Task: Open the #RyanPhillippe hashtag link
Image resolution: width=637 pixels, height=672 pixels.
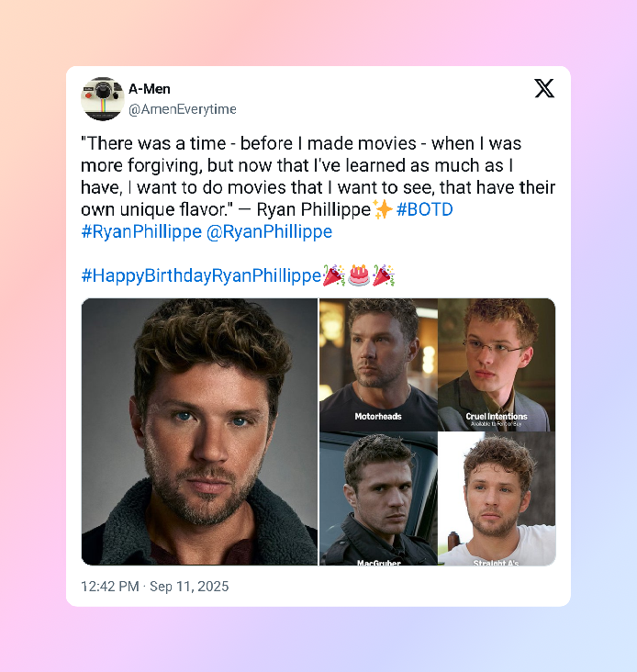Action: coord(141,232)
